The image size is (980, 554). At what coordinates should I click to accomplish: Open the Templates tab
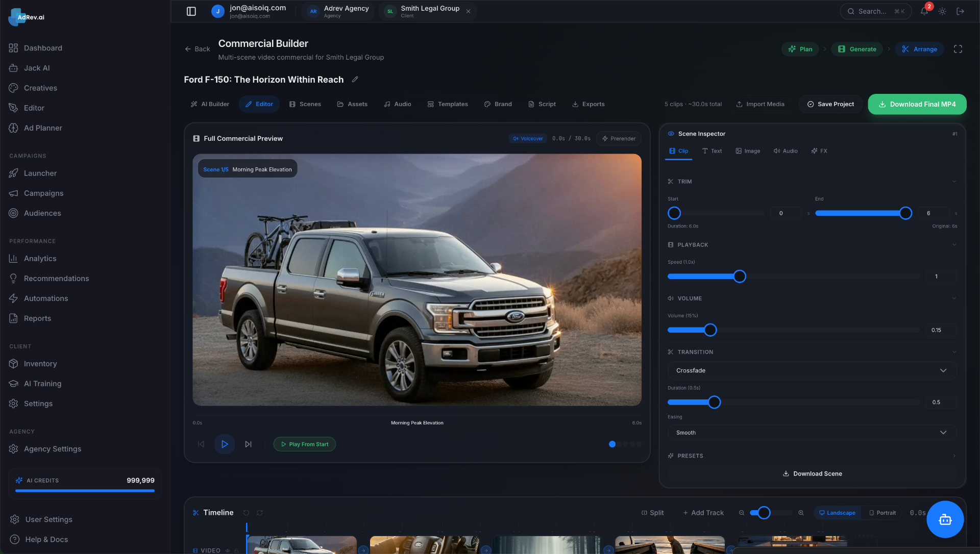point(448,104)
